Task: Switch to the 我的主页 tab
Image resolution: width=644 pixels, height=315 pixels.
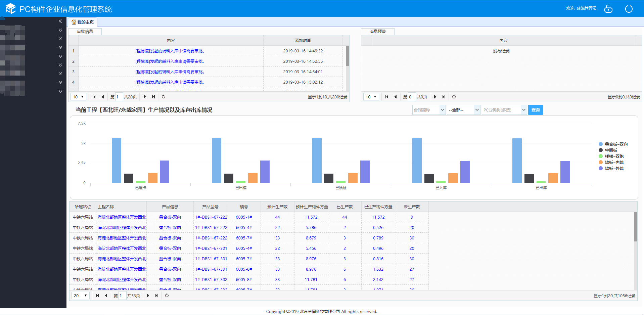Action: coord(83,22)
